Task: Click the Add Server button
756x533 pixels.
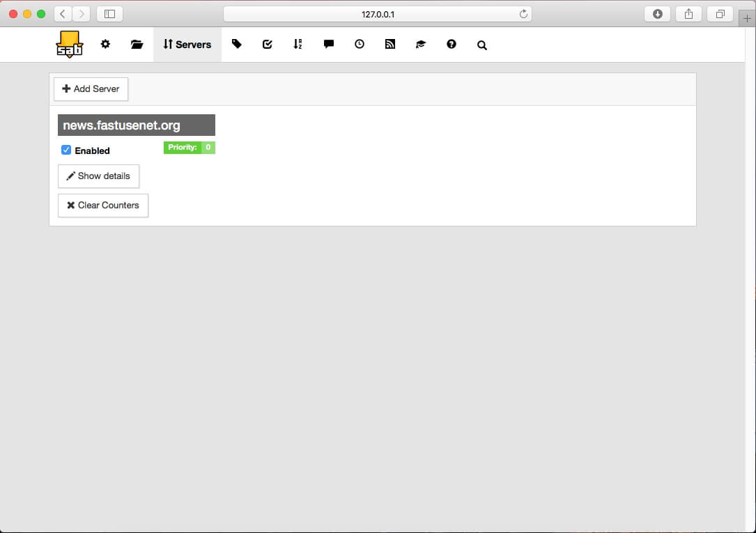Action: pos(91,89)
